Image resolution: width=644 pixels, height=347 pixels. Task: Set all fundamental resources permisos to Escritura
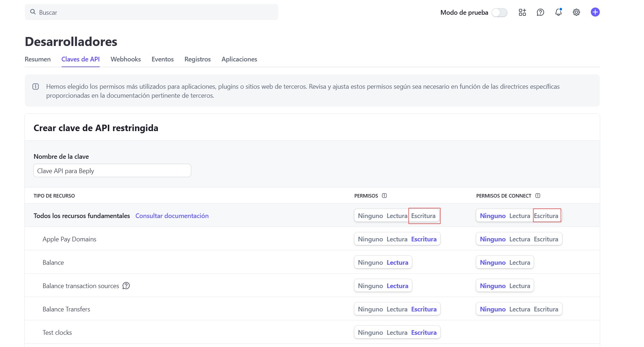click(x=423, y=216)
